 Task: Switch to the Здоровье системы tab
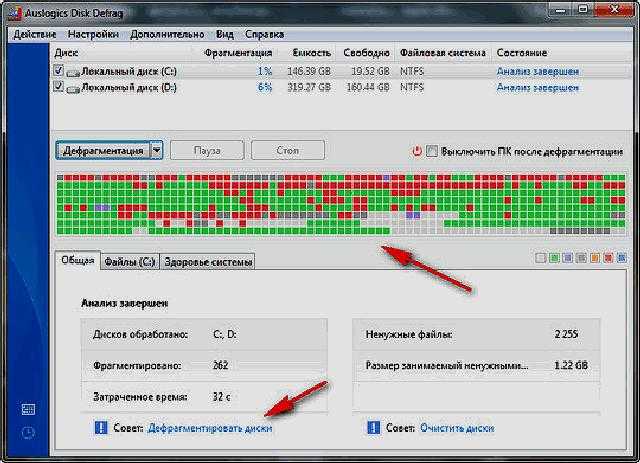pyautogui.click(x=208, y=262)
